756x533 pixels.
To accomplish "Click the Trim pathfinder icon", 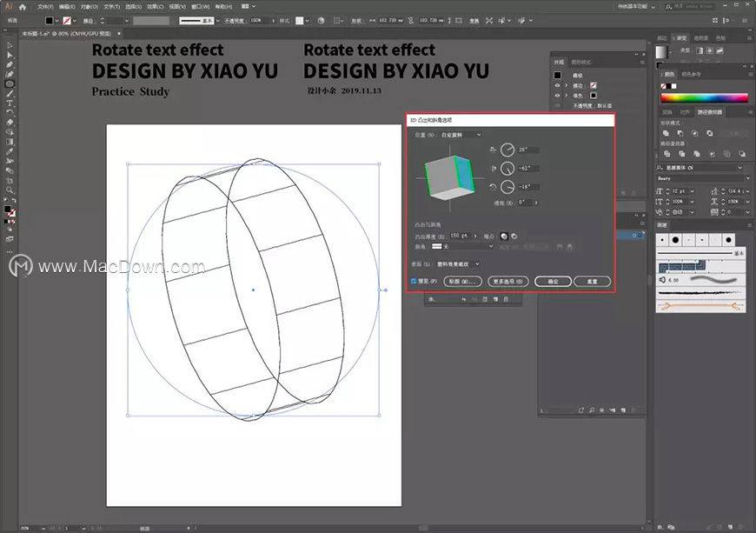I will coord(681,154).
